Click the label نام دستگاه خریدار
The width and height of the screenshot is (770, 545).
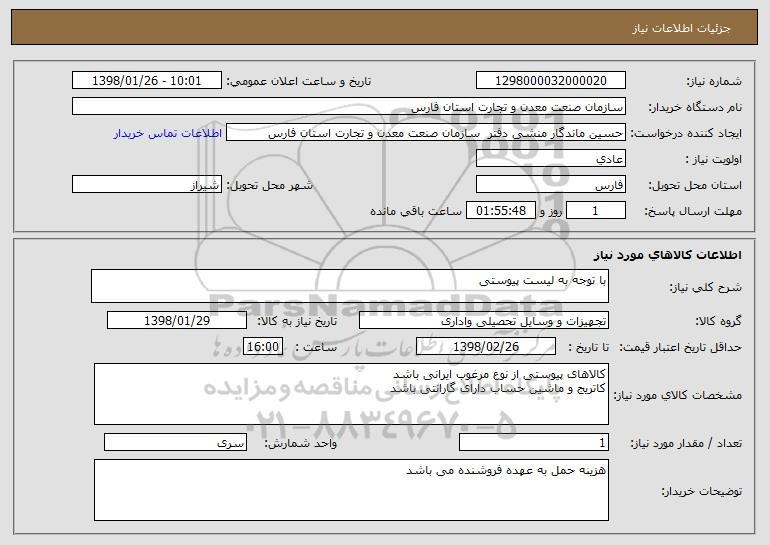(695, 107)
